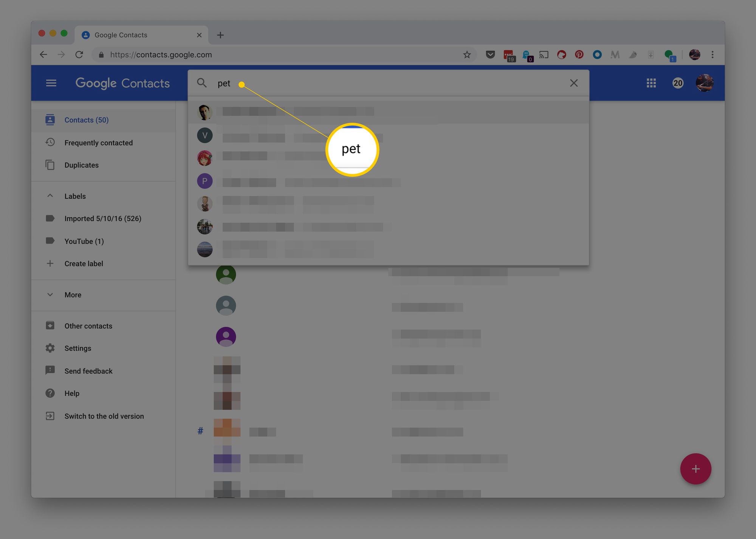
Task: Select Frequently contacted tab
Action: pyautogui.click(x=98, y=142)
